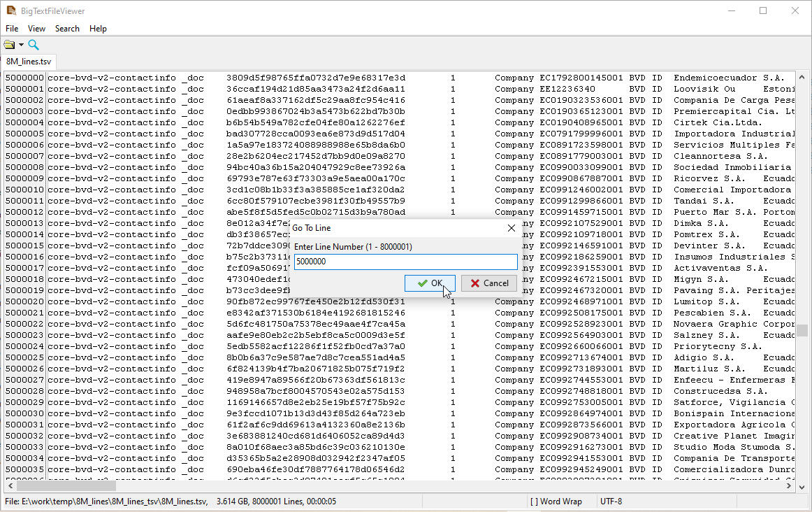This screenshot has height=512, width=812.
Task: Click the horizontal scrollbar right arrow
Action: pyautogui.click(x=789, y=486)
